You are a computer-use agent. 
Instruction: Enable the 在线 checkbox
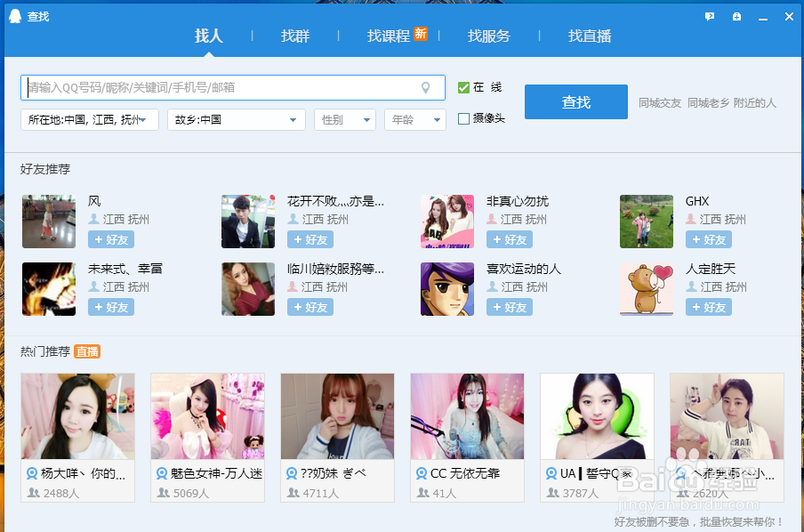(463, 87)
